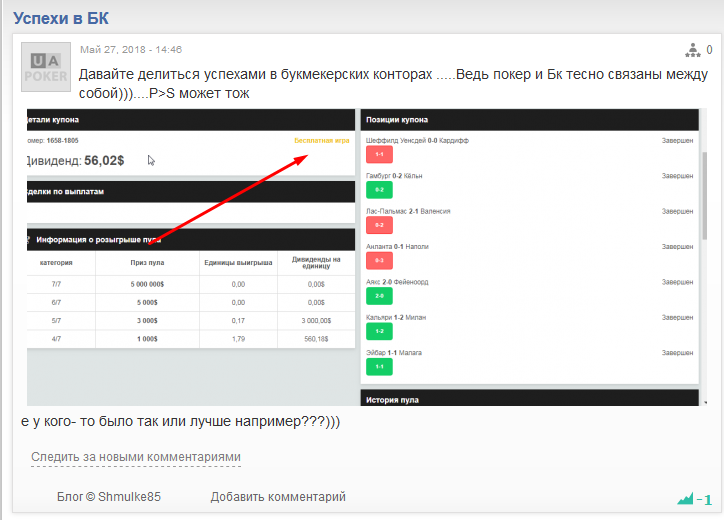Click 'Завершен' status beside Гамбург 0-2 Кёльн
This screenshot has width=724, height=520.
click(x=677, y=176)
